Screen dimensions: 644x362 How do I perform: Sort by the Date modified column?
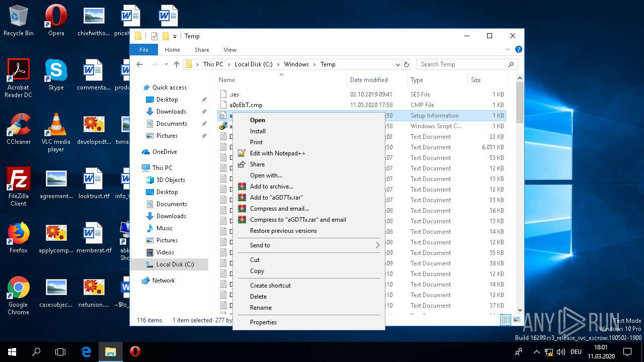[377, 80]
